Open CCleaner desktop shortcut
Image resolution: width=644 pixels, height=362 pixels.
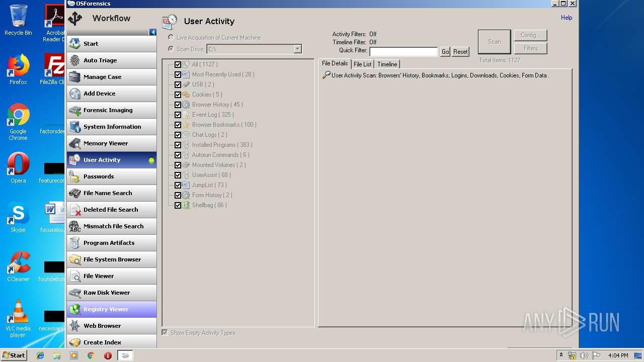18,266
